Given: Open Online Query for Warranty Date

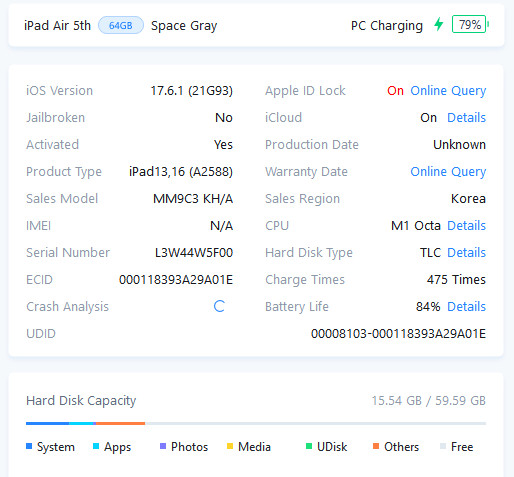Looking at the screenshot, I should click(448, 172).
